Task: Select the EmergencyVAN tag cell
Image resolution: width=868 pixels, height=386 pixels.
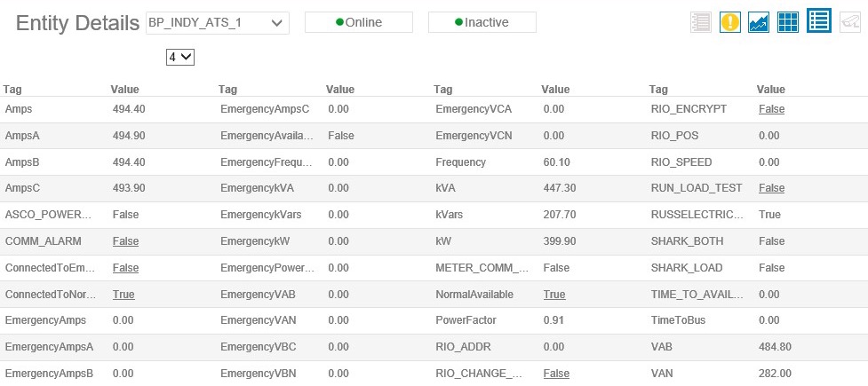Action: coord(258,320)
